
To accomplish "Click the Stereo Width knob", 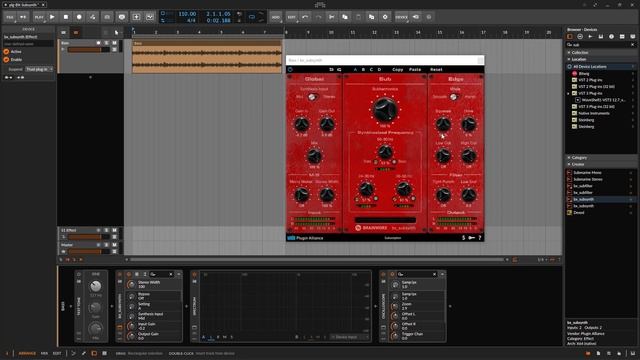I will coord(327,195).
